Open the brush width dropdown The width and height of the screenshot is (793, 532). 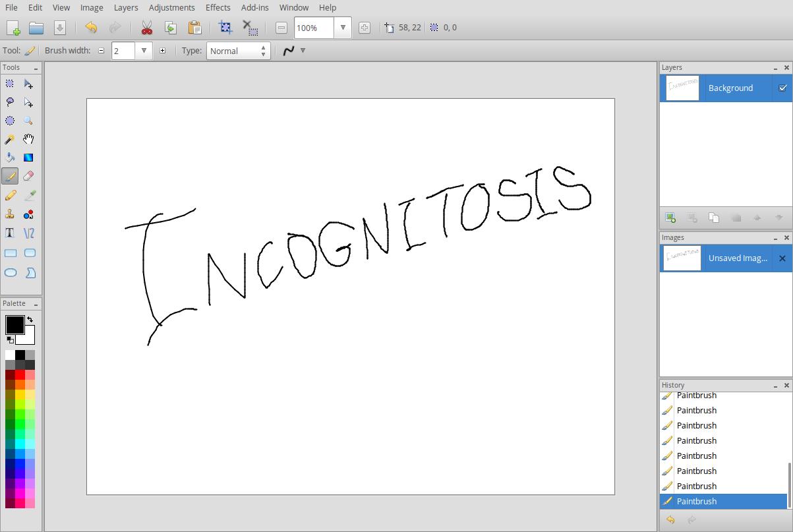point(144,51)
